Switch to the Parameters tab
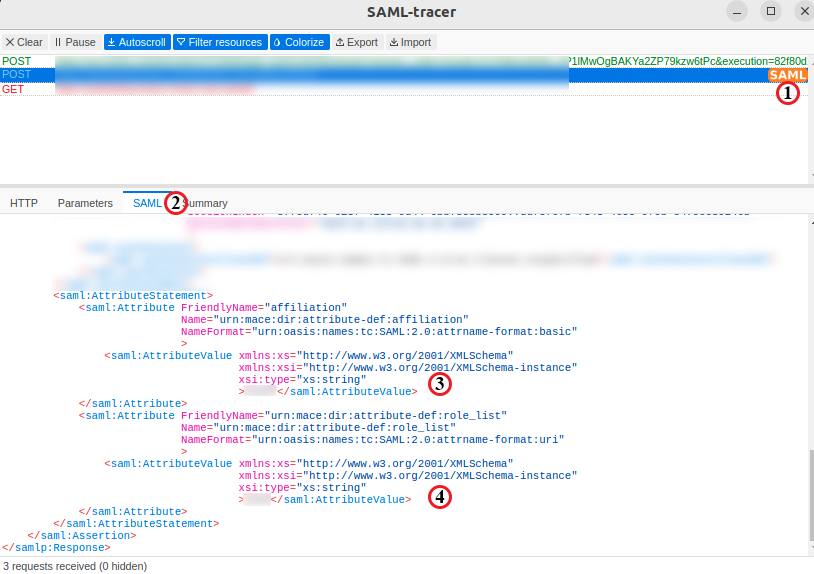This screenshot has height=574, width=814. coord(85,203)
